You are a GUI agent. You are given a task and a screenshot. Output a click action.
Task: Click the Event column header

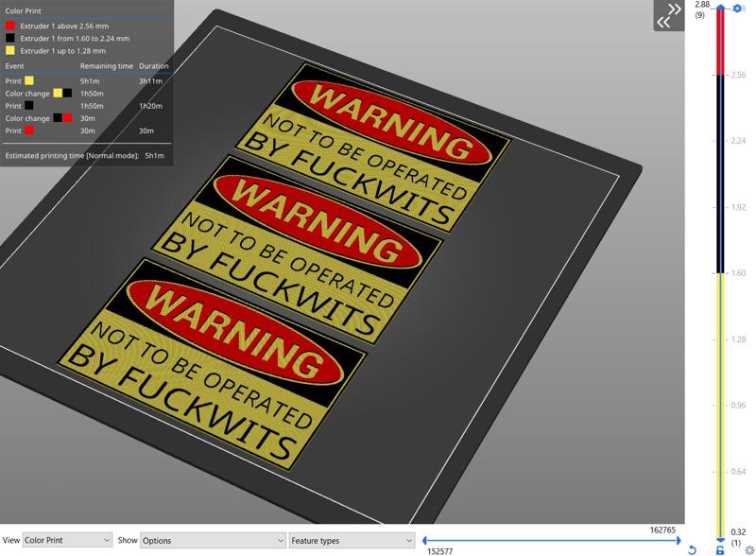14,66
